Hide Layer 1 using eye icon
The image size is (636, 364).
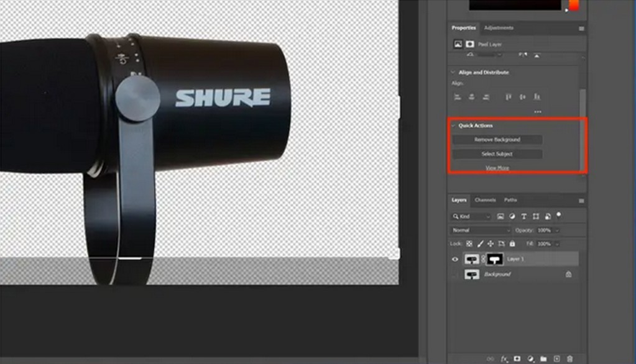click(x=455, y=260)
